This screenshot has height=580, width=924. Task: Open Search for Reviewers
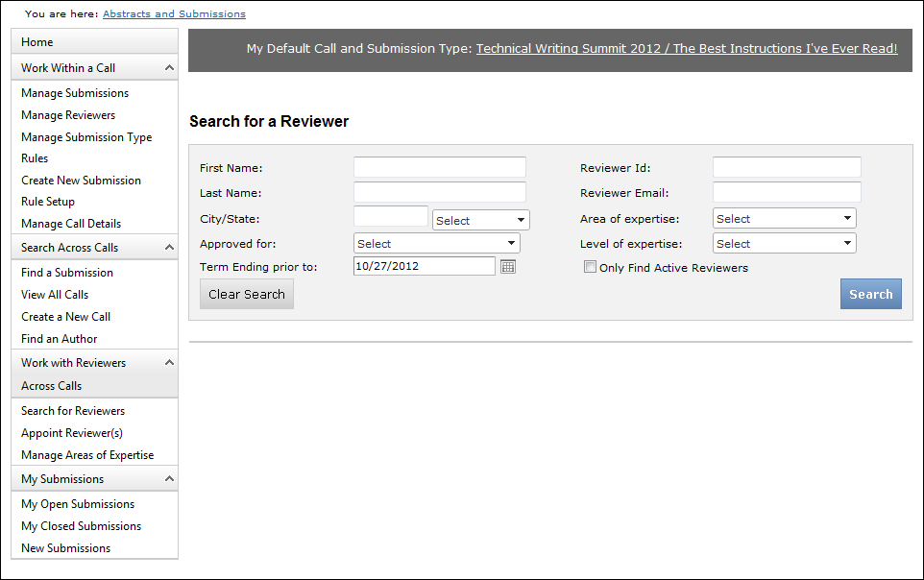pos(71,410)
